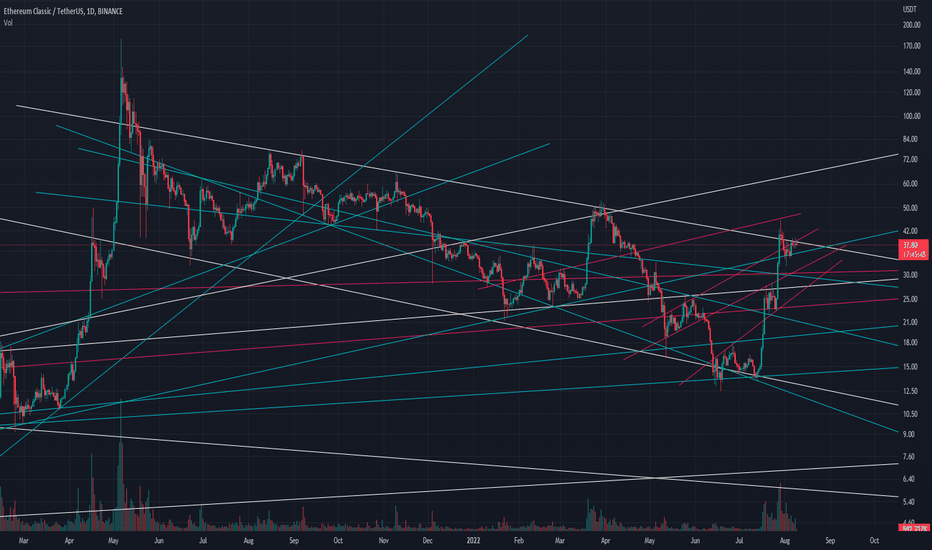This screenshot has width=932, height=550.
Task: Select the 30.00 price axis label
Action: coord(910,275)
